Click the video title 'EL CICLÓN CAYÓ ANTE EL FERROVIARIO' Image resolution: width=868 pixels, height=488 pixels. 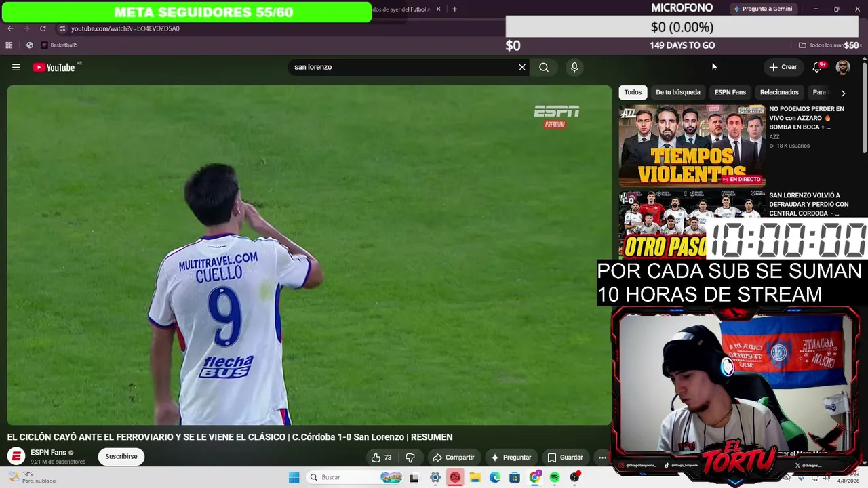point(230,437)
